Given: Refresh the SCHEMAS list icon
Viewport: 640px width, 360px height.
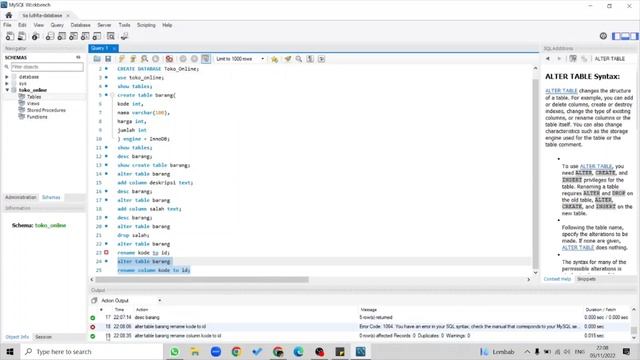Looking at the screenshot, I should coord(78,58).
